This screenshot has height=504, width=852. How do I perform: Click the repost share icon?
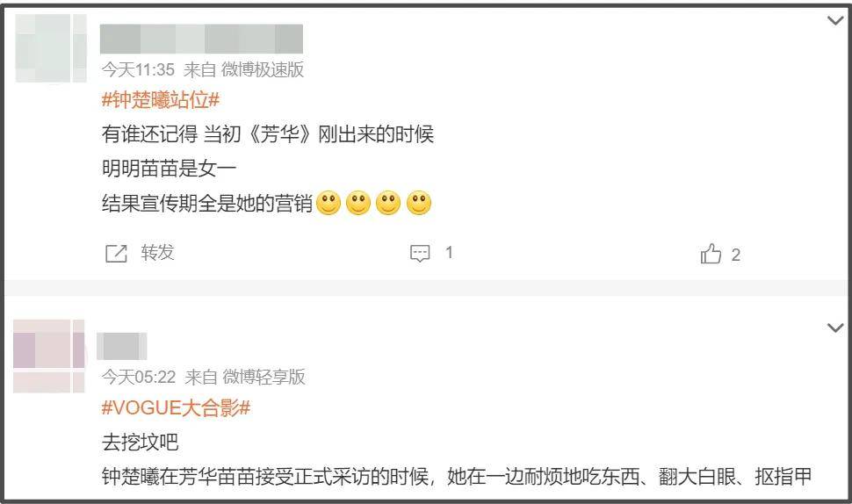coord(116,254)
